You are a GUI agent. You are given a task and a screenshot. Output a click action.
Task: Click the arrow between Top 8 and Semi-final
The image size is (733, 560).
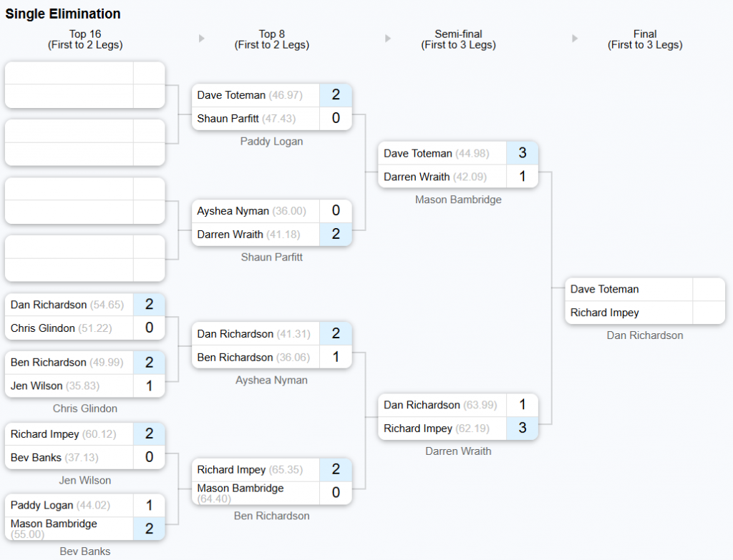(x=388, y=39)
